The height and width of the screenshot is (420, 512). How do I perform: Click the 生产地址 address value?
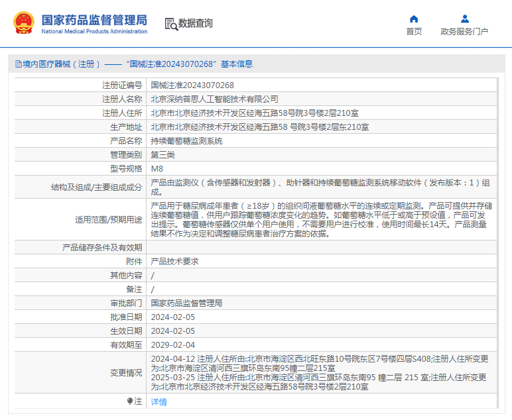tap(260, 127)
